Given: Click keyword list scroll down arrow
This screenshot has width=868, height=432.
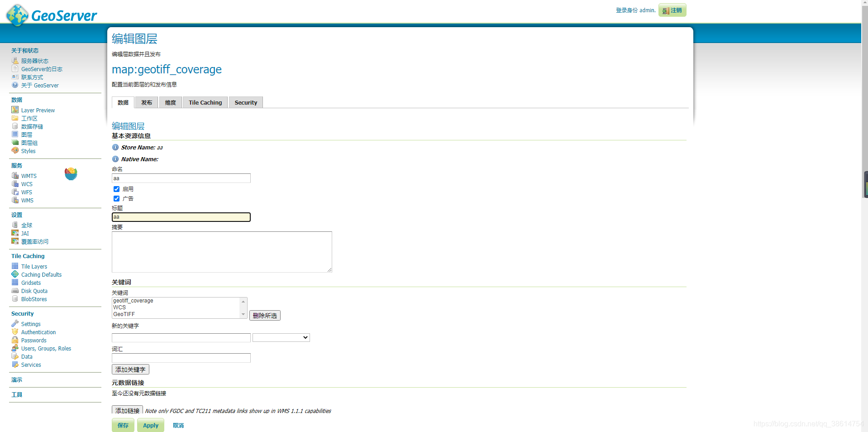Looking at the screenshot, I should [x=243, y=314].
